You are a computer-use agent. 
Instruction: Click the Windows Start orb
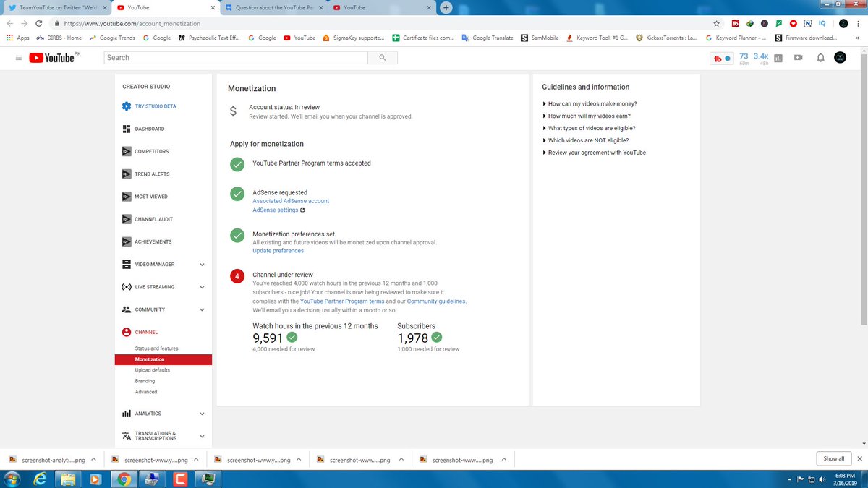click(13, 479)
